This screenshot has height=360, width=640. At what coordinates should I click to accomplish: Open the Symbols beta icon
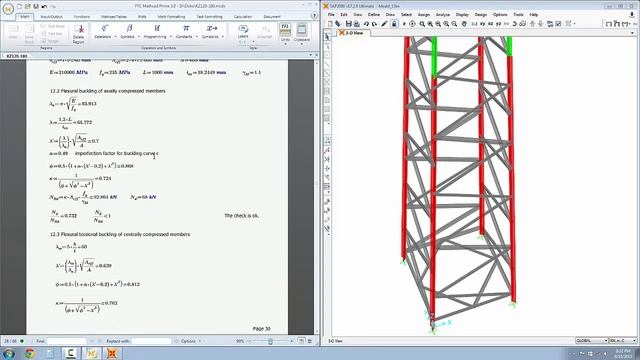pyautogui.click(x=129, y=28)
